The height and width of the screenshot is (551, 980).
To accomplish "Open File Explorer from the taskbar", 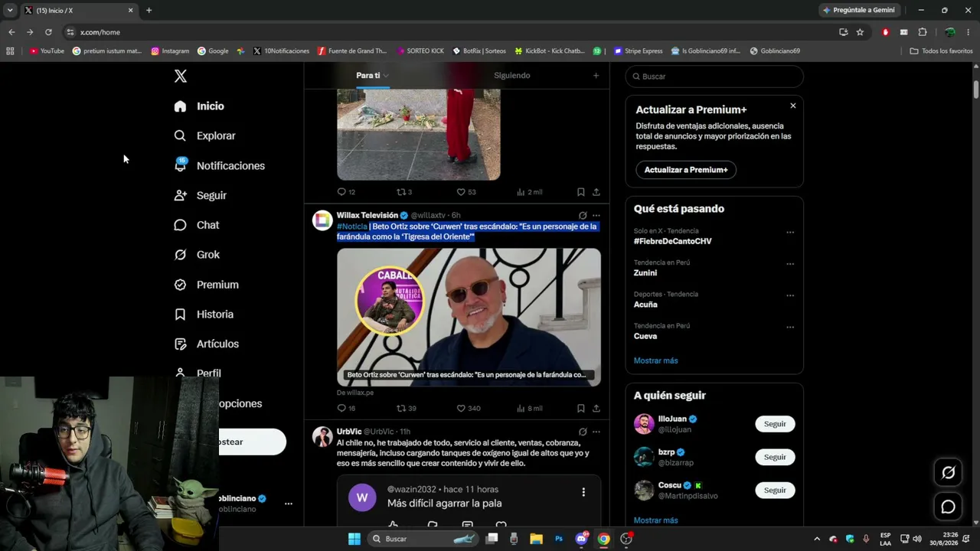I will tap(536, 539).
